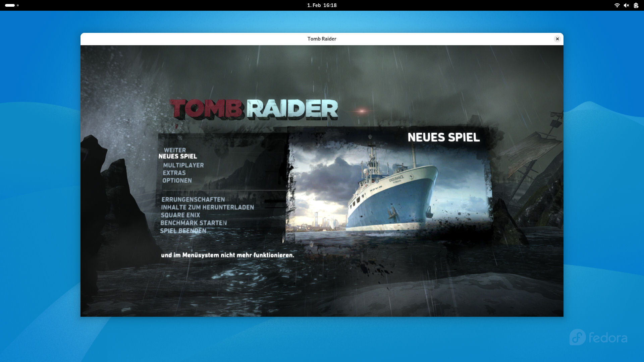
Task: Start a new game via NEUES SPIEL
Action: tap(178, 156)
